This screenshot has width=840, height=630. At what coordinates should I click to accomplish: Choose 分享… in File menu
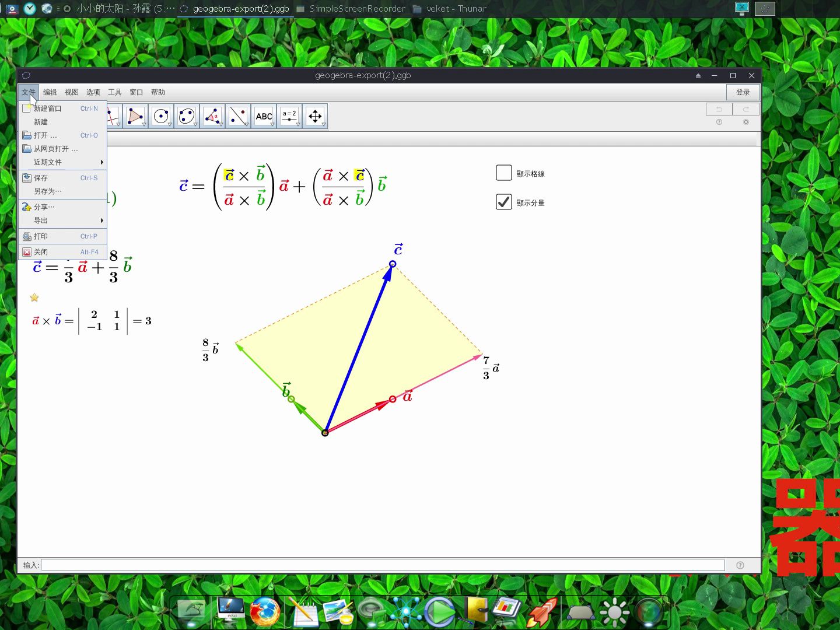pyautogui.click(x=63, y=207)
